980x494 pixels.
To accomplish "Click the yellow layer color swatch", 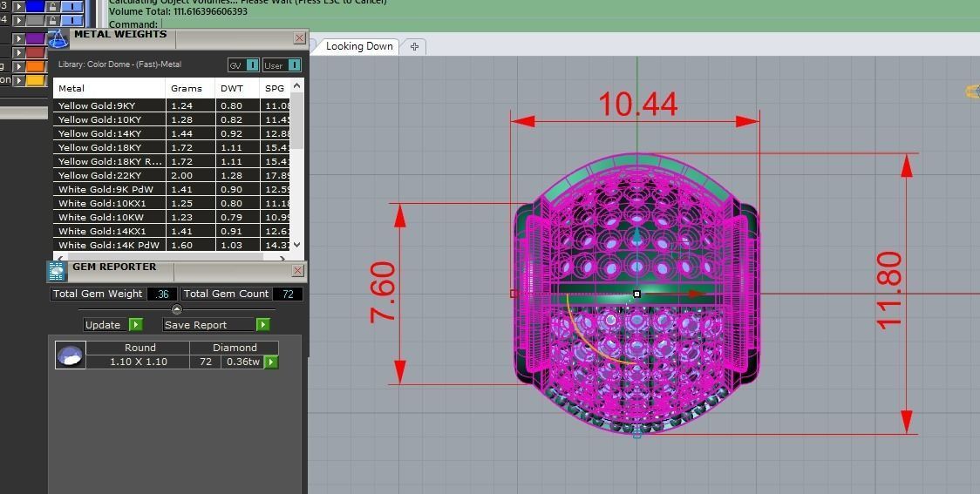I will pos(35,80).
